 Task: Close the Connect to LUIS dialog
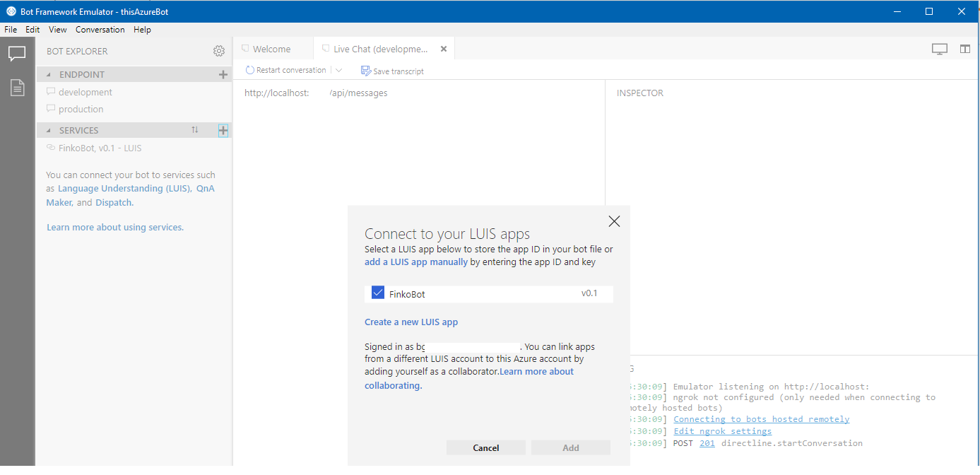[x=614, y=221]
